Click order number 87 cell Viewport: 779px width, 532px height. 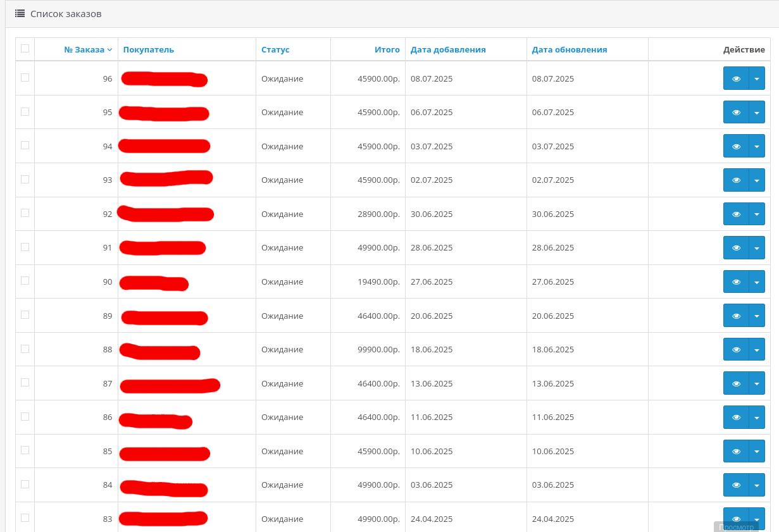[76, 383]
